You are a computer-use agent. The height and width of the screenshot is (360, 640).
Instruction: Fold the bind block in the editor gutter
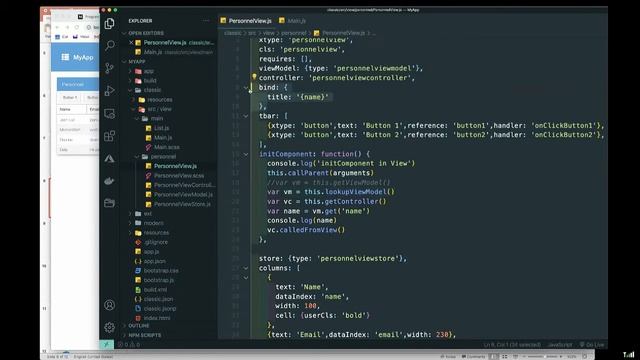246,87
